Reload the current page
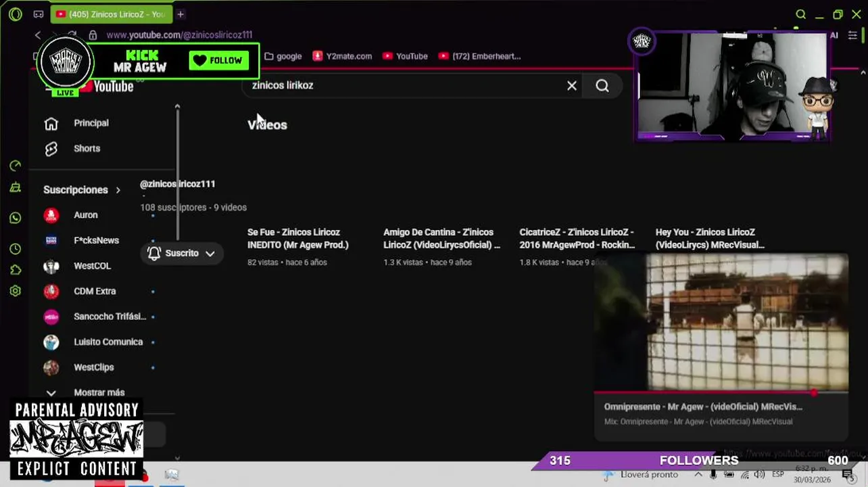Screen dimensions: 868x487 [x=72, y=35]
